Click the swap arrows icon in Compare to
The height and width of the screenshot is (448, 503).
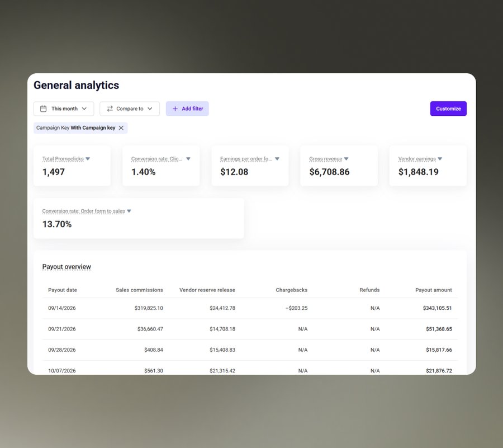click(x=110, y=109)
